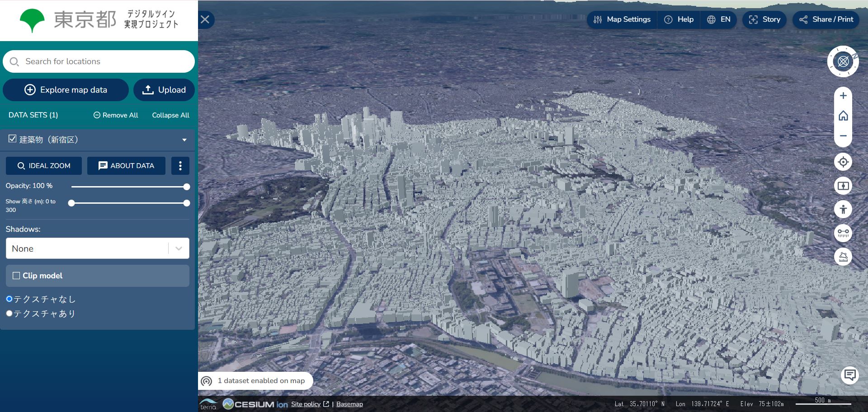Image resolution: width=868 pixels, height=412 pixels.
Task: Click the Upload button
Action: coord(164,90)
